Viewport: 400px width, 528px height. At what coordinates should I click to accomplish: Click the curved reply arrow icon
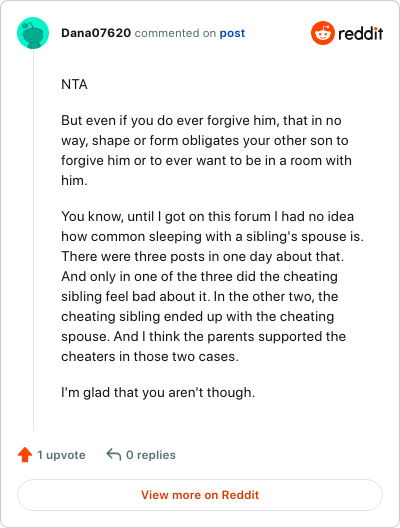point(114,455)
